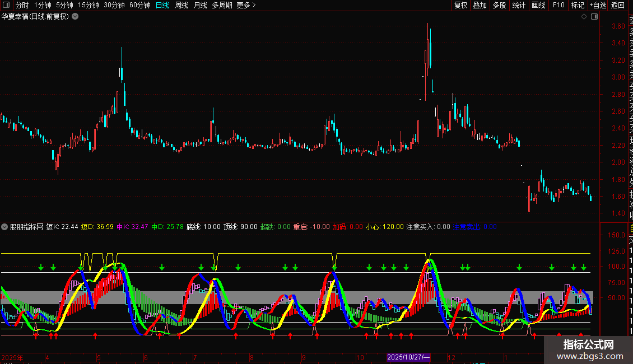Click the round icon left of 分时
This screenshot has height=364, width=633.
click(x=5, y=6)
